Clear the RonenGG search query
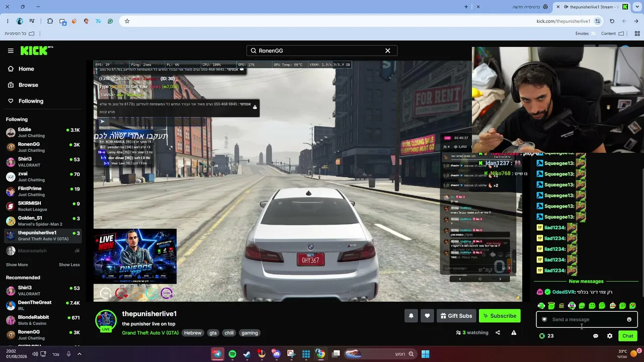The image size is (644, 362). tap(387, 51)
